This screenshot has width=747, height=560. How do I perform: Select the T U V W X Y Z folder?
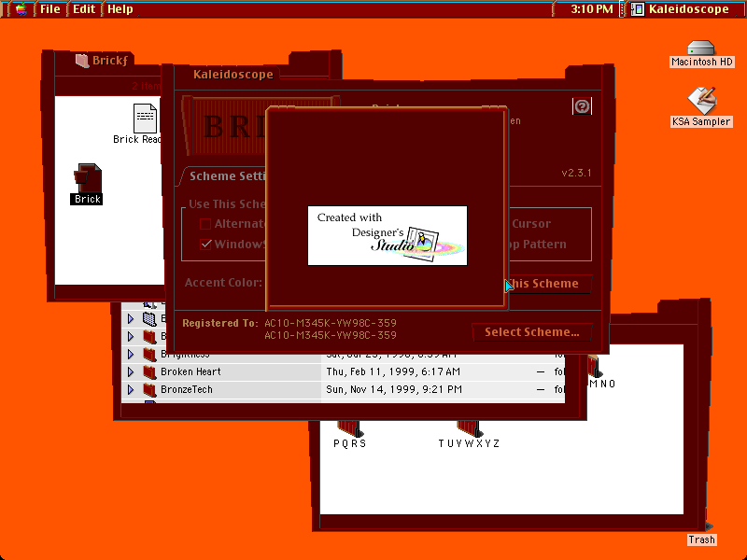click(469, 428)
